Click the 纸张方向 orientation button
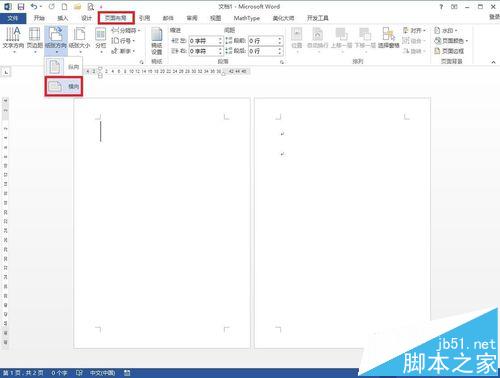The image size is (500, 378). tap(56, 40)
